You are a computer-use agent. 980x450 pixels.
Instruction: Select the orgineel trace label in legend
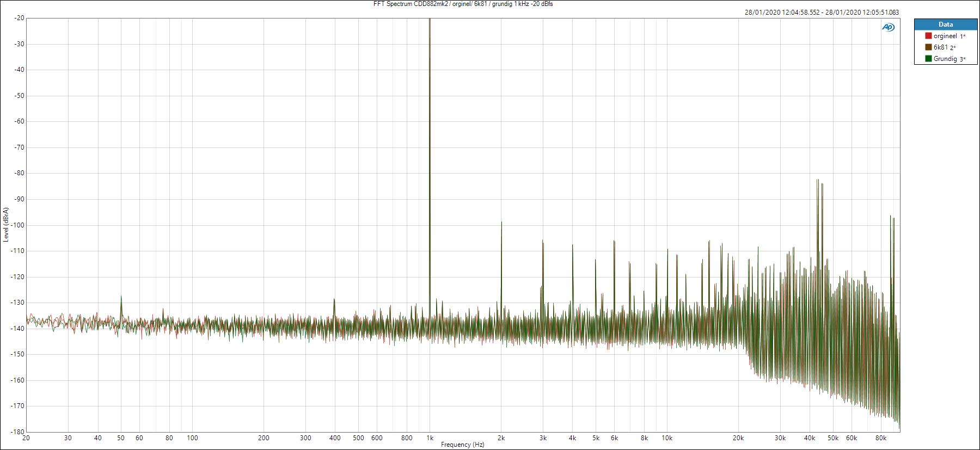945,36
